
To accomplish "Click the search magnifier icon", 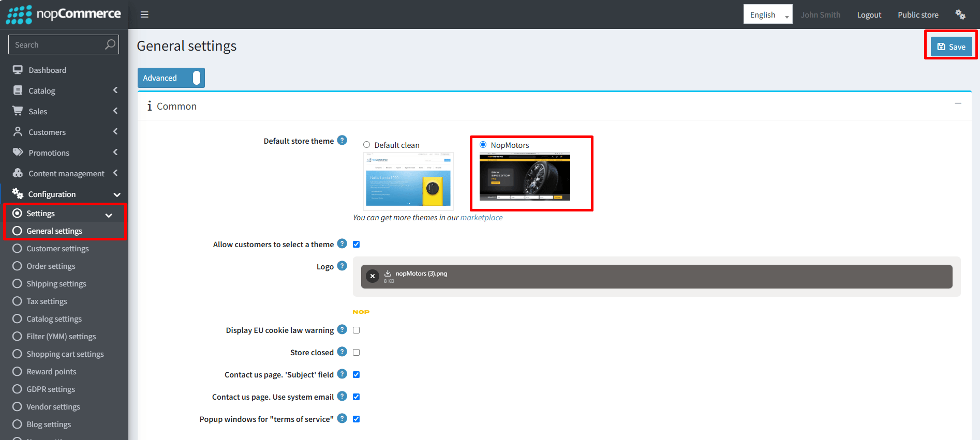I will [x=110, y=44].
